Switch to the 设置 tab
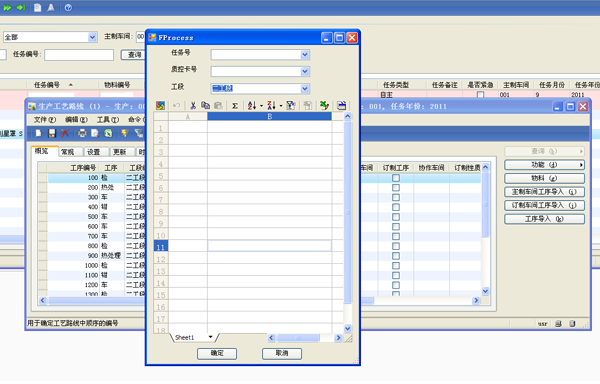This screenshot has height=384, width=600. 94,152
